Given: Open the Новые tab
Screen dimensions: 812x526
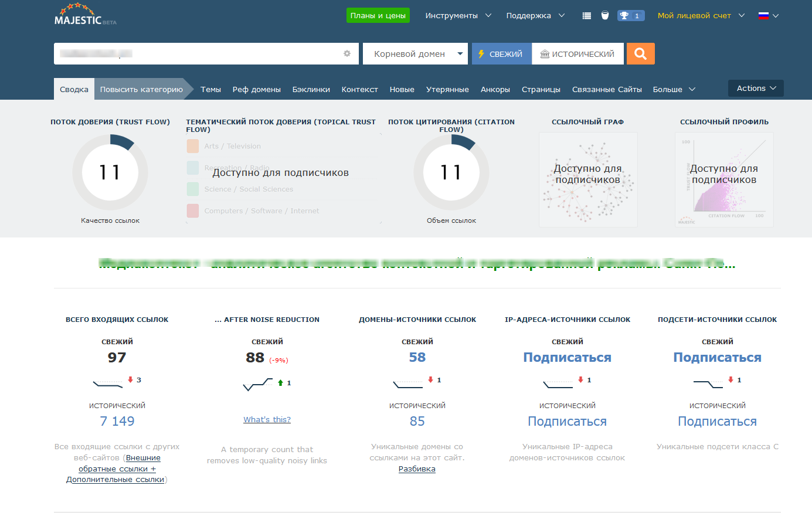Looking at the screenshot, I should (402, 89).
